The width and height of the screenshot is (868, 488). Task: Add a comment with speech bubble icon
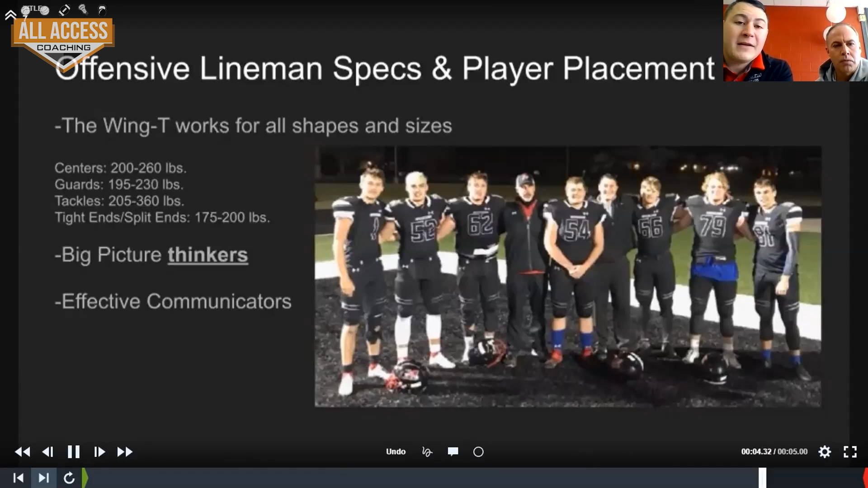click(x=453, y=452)
